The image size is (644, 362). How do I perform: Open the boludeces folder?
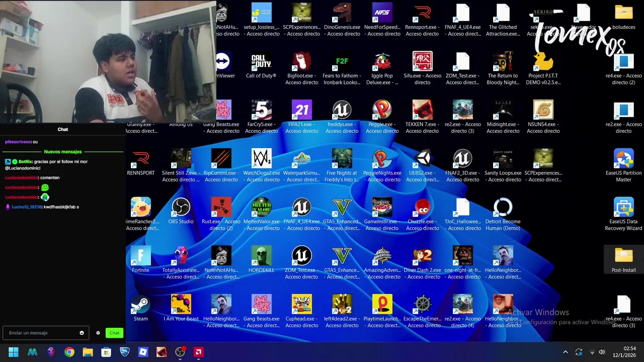pos(624,17)
